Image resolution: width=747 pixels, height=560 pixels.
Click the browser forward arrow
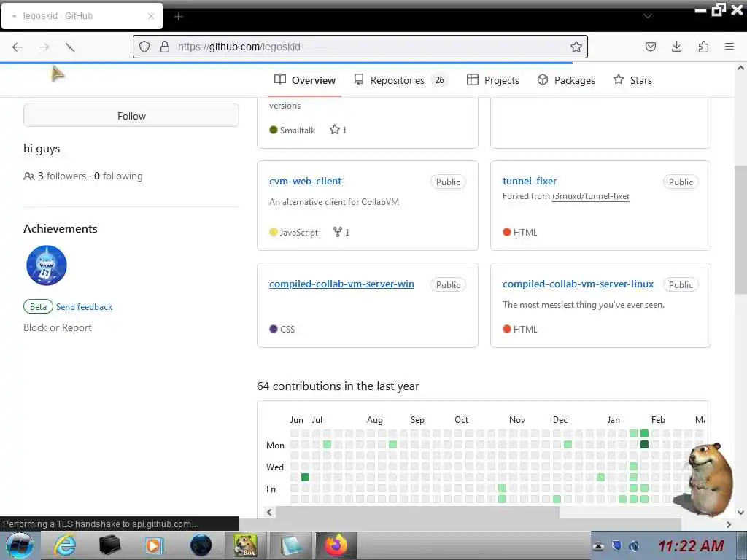coord(44,47)
